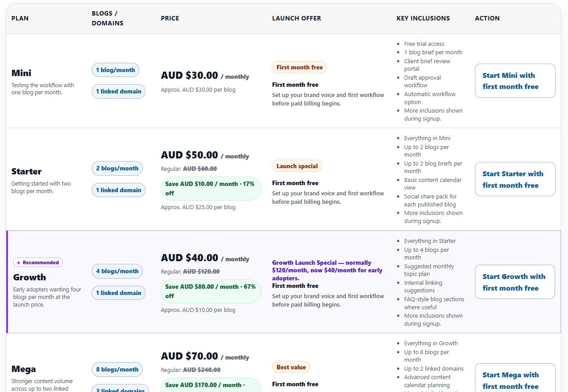The width and height of the screenshot is (568, 392).
Task: Click the Launch special badge on Starter
Action: (x=297, y=166)
